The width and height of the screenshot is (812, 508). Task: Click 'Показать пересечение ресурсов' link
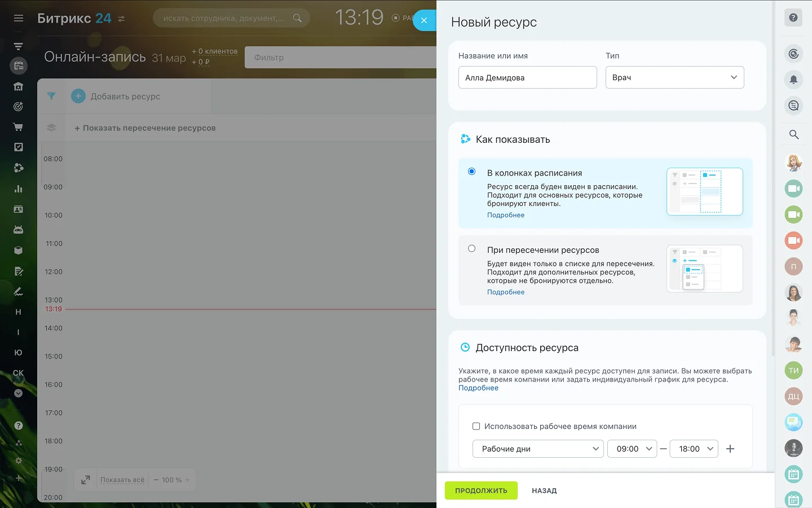click(x=145, y=128)
